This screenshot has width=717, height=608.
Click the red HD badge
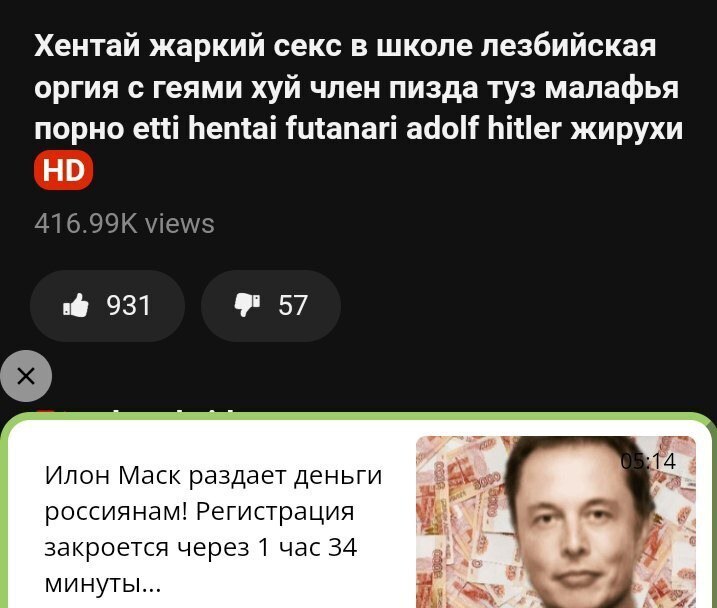[x=64, y=170]
